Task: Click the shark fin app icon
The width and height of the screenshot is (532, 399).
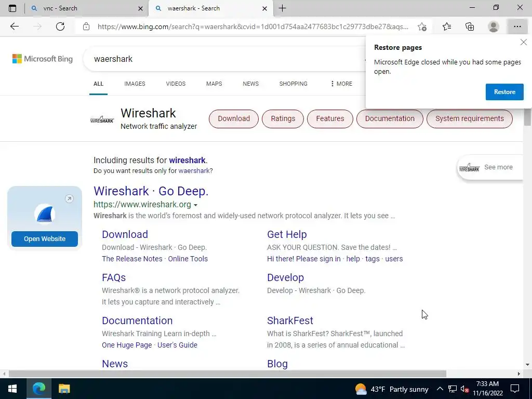Action: pyautogui.click(x=45, y=214)
